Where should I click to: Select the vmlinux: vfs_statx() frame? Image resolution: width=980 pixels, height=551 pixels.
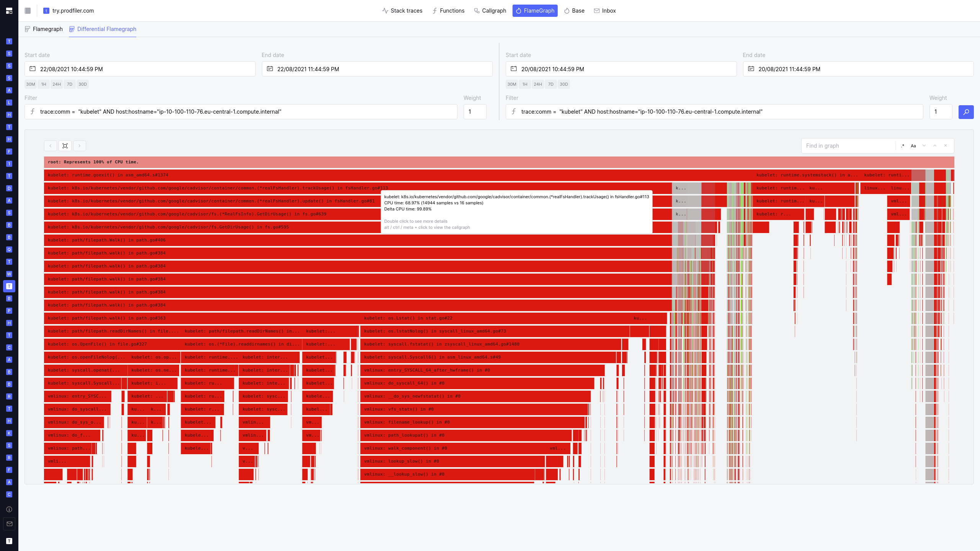click(x=474, y=409)
